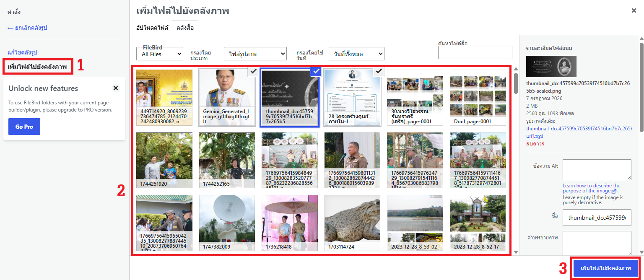The width and height of the screenshot is (644, 280).
Task: Select the 1747382009 satellite dish thumbnail
Action: (227, 223)
